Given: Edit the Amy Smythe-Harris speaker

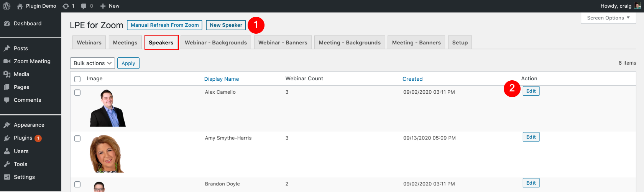Looking at the screenshot, I should pos(531,137).
